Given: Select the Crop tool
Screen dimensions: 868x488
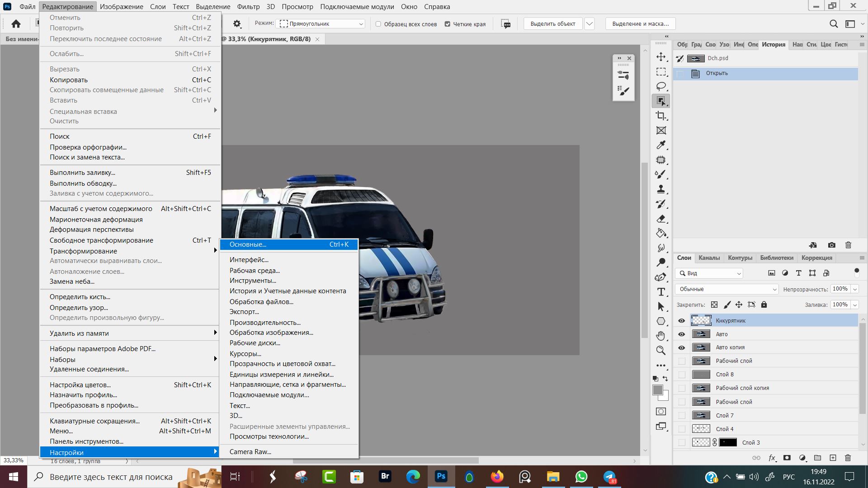Looking at the screenshot, I should pos(661,116).
